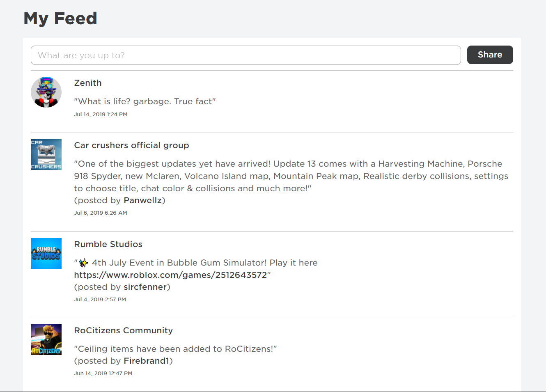Click the Share button
This screenshot has width=546, height=392.
[490, 55]
